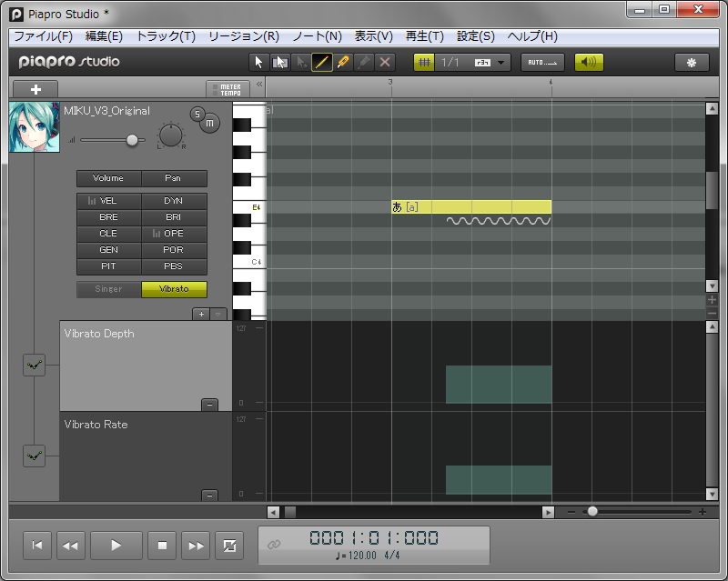The height and width of the screenshot is (581, 728).
Task: Select the GEN parameter button
Action: click(x=108, y=250)
